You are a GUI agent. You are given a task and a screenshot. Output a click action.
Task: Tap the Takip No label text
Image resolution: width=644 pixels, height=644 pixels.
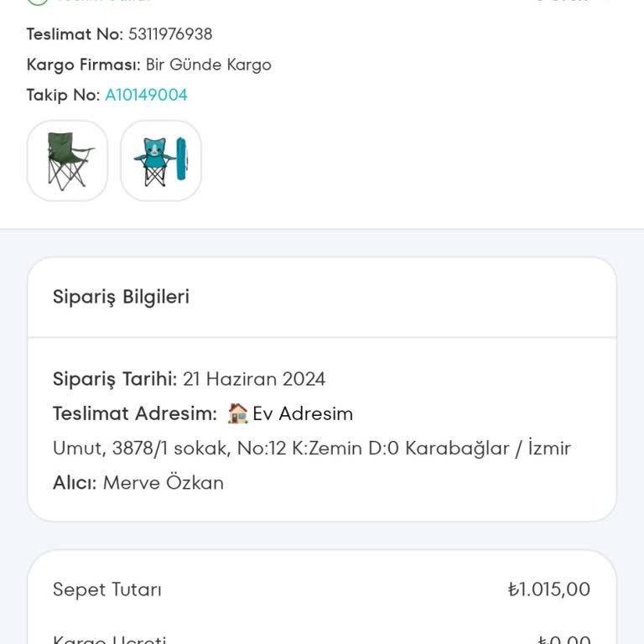[63, 95]
